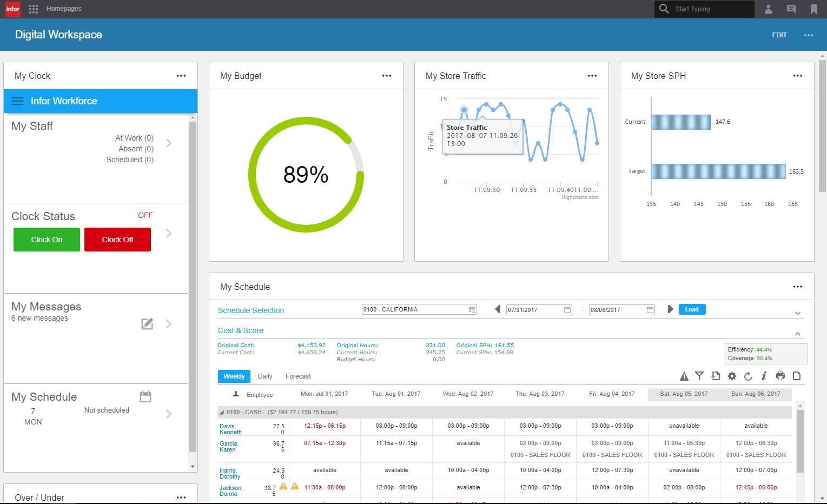This screenshot has width=827, height=504.
Task: View schedule alerts using the warning icon
Action: 684,375
